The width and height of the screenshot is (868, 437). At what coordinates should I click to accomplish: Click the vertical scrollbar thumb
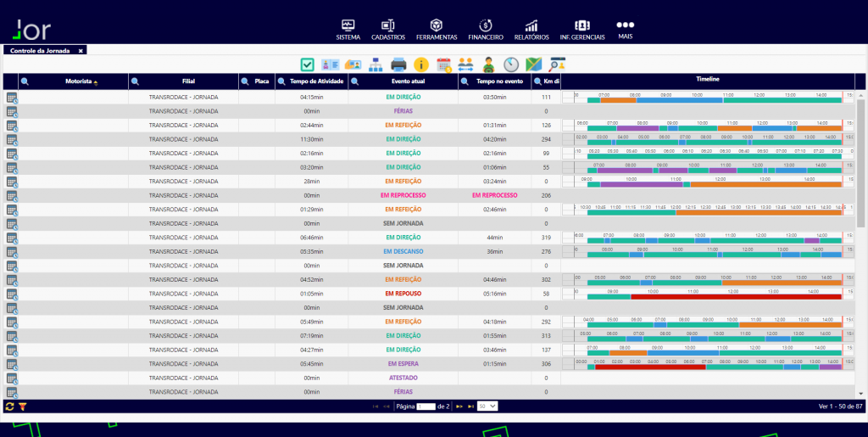point(861,163)
